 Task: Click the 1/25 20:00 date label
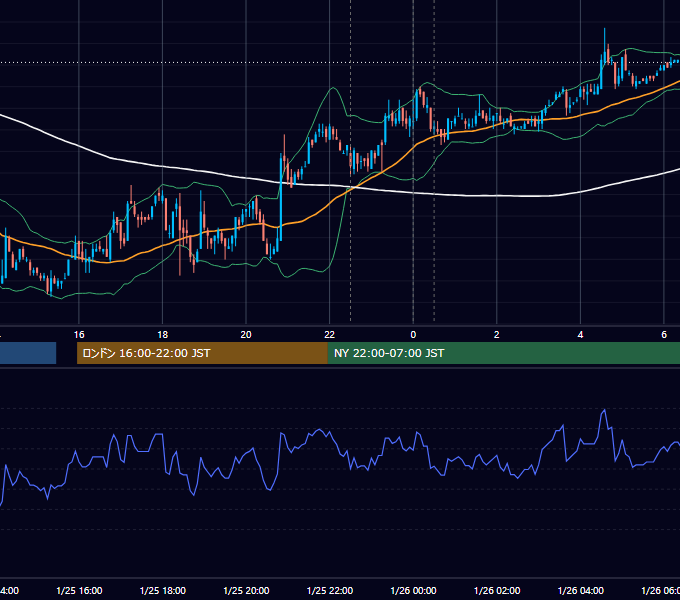[246, 590]
